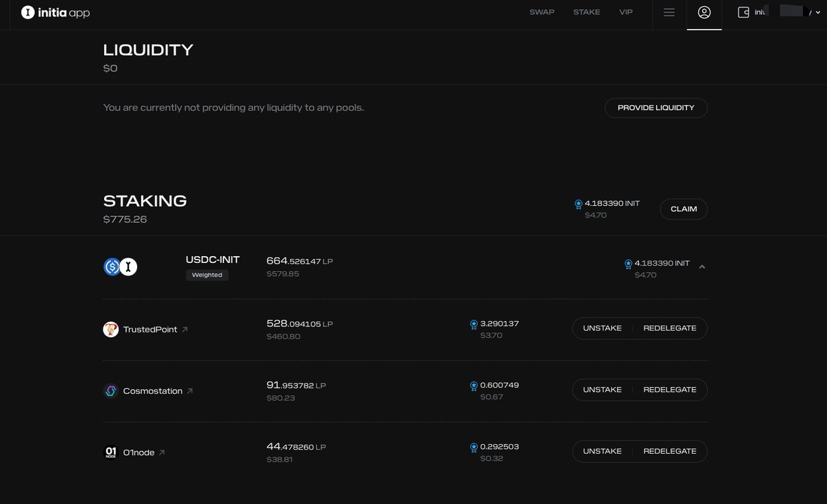Click the $579.85 value text

[283, 274]
